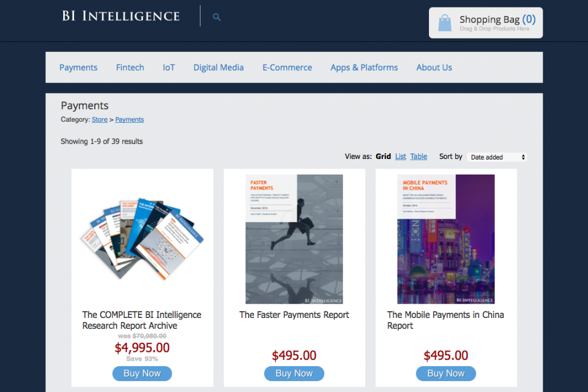Buy Now the Faster Payments Report
The image size is (588, 392).
294,373
